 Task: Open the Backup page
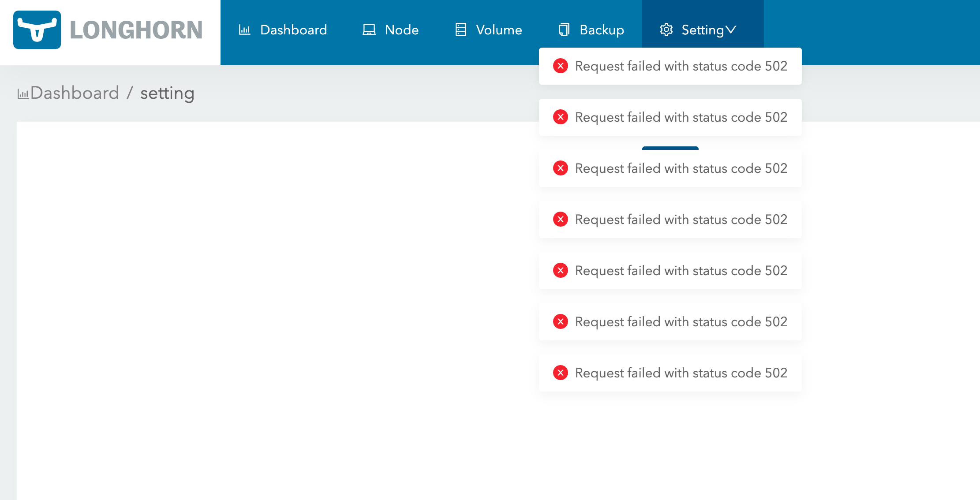click(602, 30)
